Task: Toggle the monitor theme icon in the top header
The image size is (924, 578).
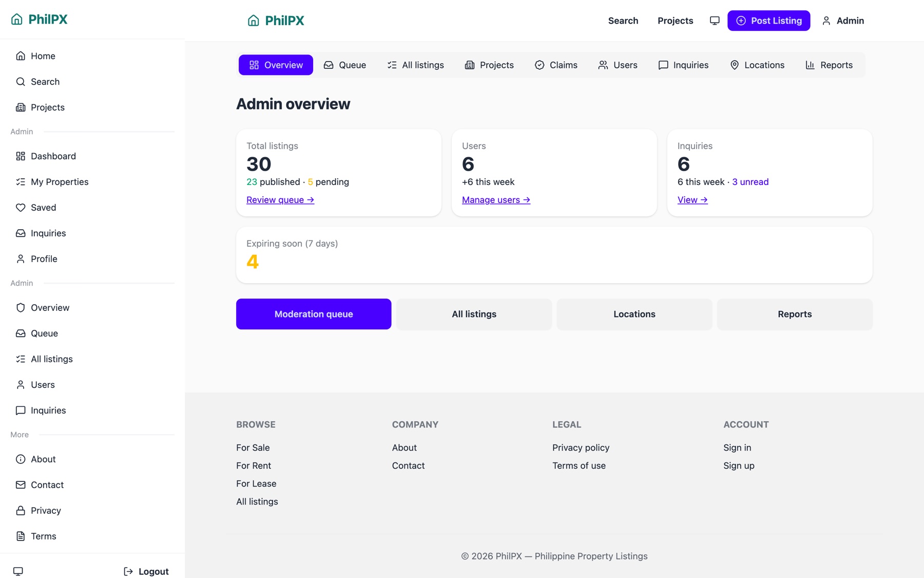Action: click(715, 21)
